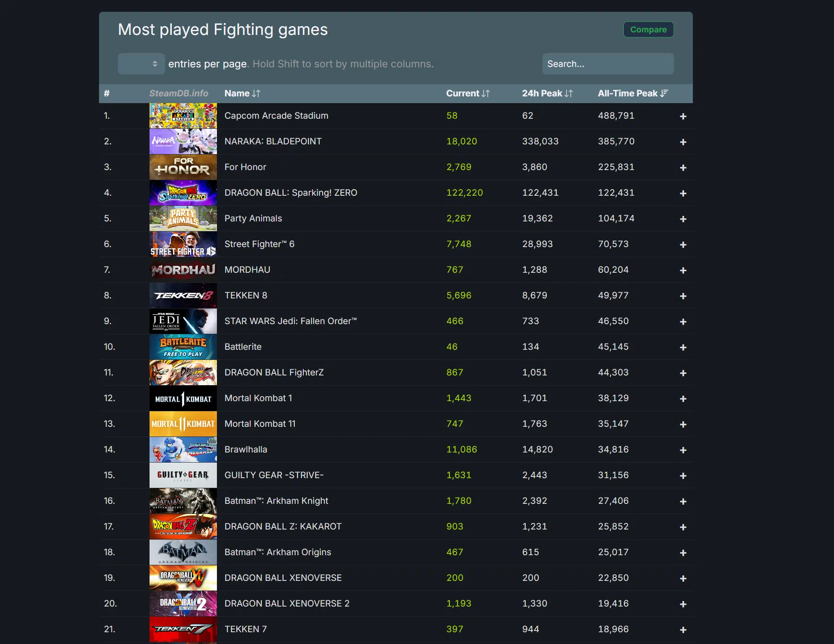
Task: Sort table by All-Time Peak column
Action: point(633,93)
